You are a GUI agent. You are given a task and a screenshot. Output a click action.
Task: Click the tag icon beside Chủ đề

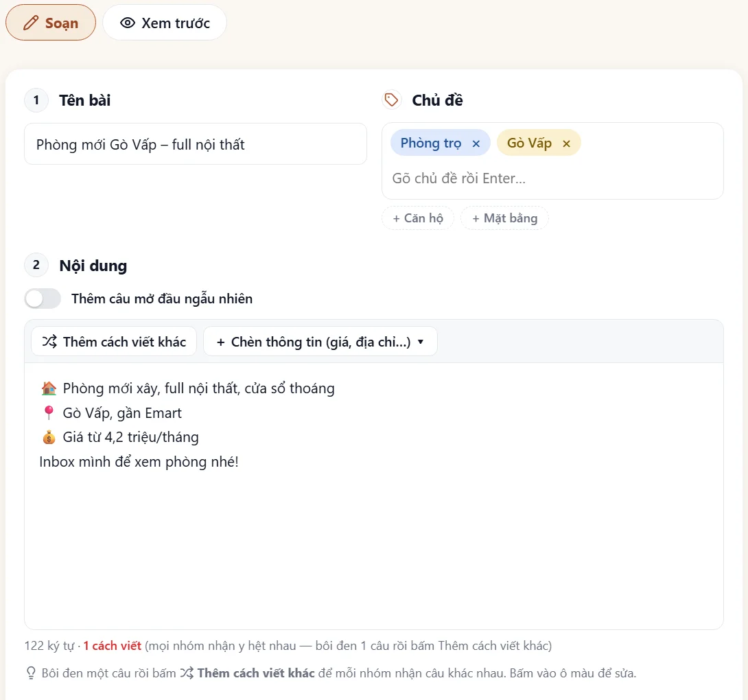coord(392,100)
